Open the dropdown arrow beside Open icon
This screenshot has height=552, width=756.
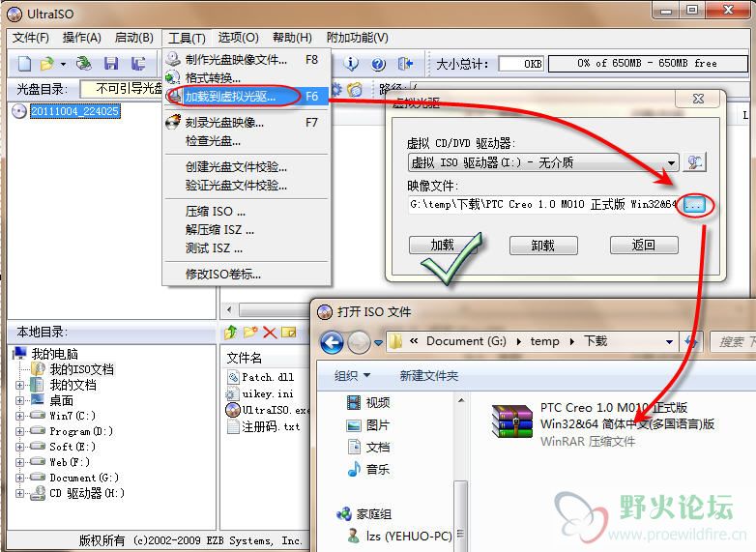point(63,64)
